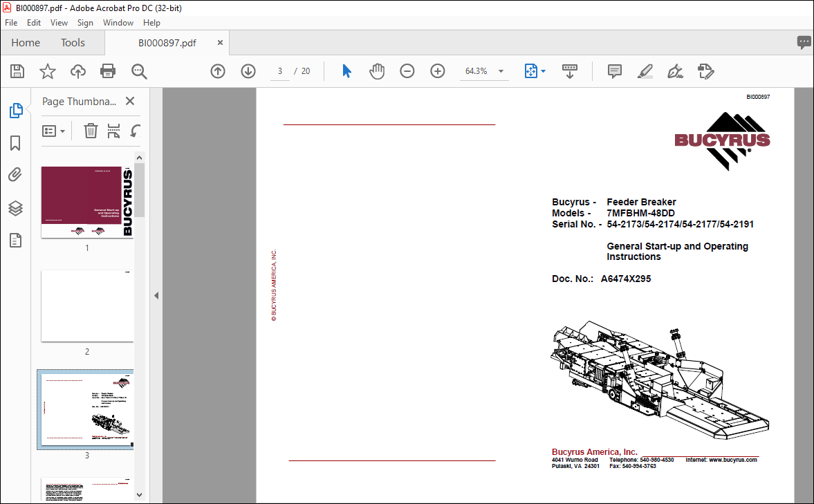Select the highlighter pen tool
The image size is (814, 504).
(x=645, y=71)
